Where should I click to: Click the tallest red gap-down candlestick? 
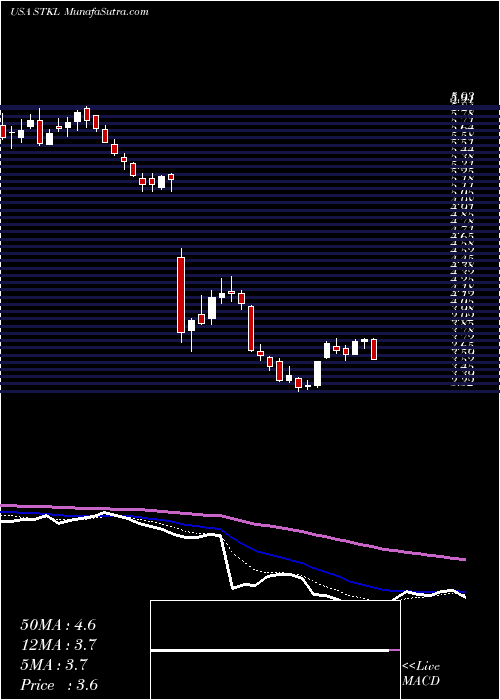pos(181,295)
